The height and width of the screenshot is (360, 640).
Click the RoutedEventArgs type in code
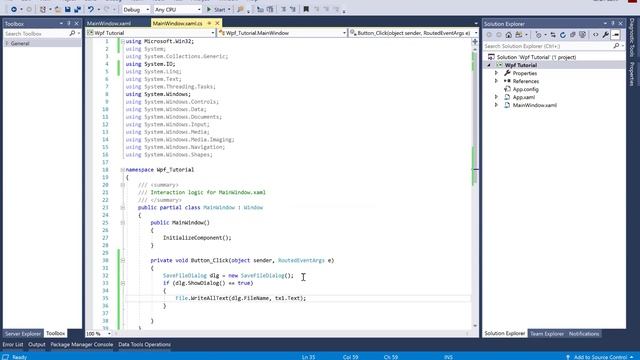click(x=301, y=260)
